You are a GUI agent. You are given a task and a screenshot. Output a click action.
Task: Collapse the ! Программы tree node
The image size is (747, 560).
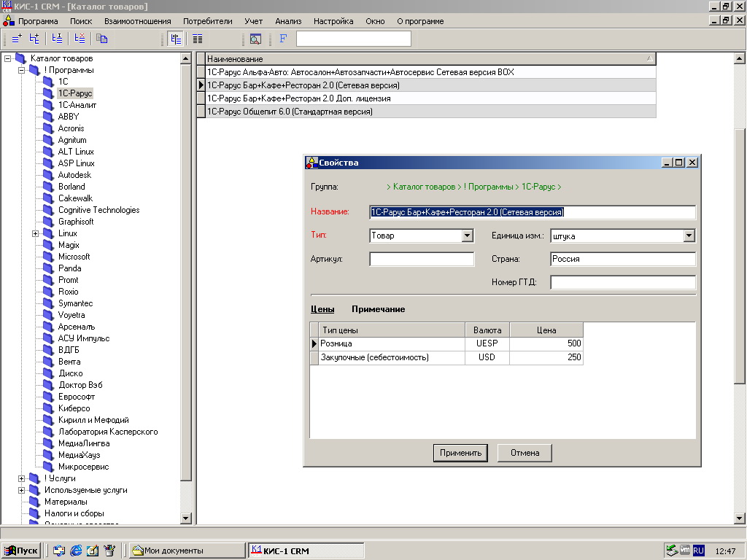coord(21,70)
